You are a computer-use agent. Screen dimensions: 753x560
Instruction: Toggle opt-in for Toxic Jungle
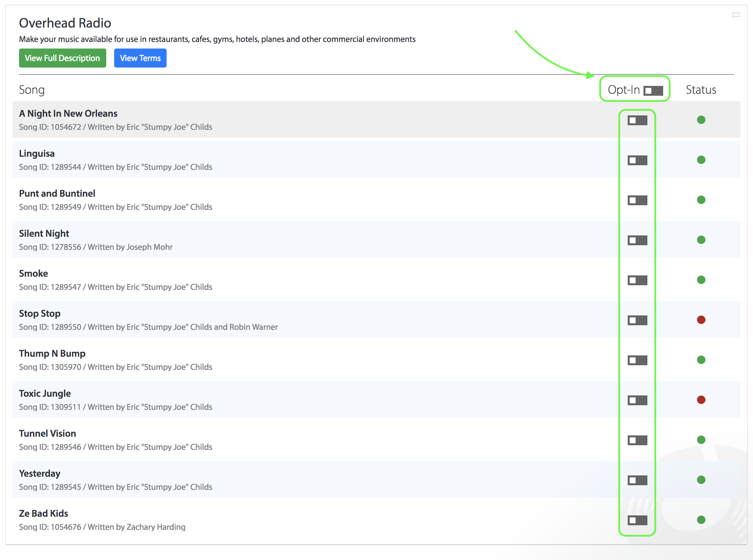pos(637,400)
